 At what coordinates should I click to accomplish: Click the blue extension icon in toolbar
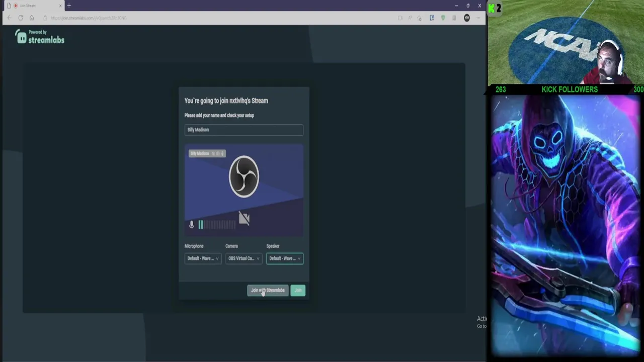432,18
